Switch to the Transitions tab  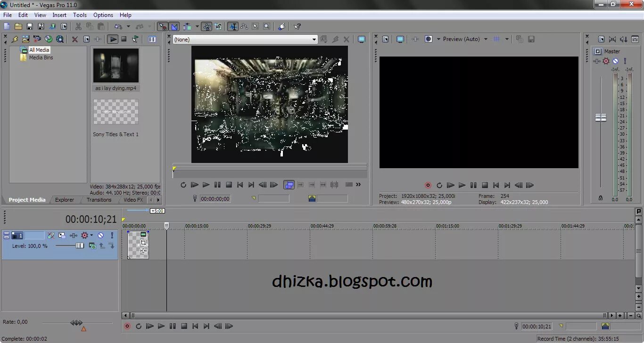[x=99, y=200]
